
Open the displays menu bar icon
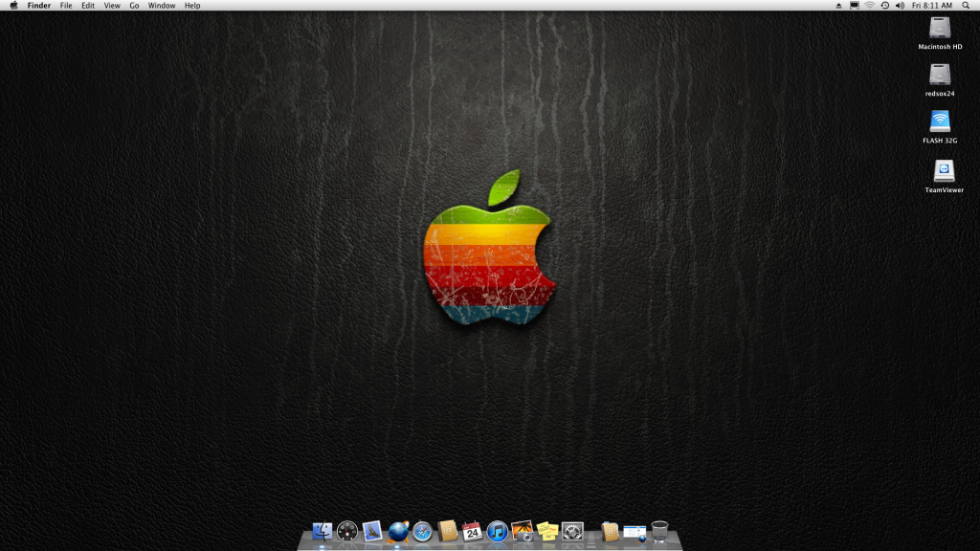click(855, 6)
